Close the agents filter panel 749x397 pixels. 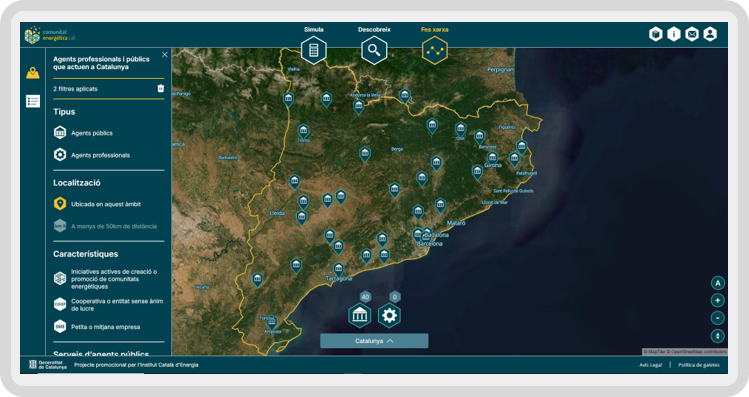tap(165, 55)
